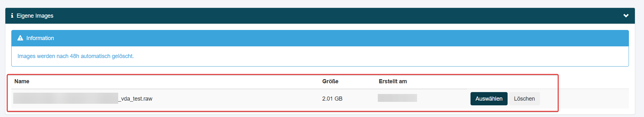The height and width of the screenshot is (117, 644).
Task: Click the 2.01 GB size cell
Action: coord(332,99)
